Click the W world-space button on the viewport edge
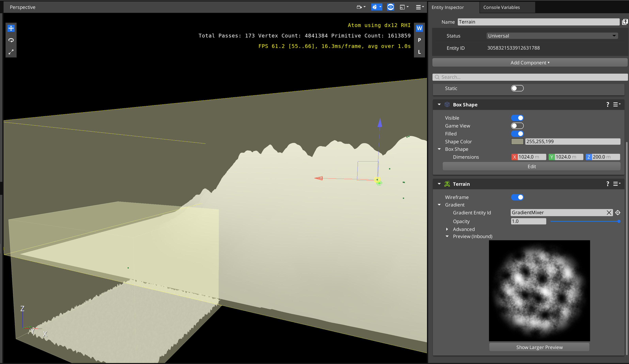 (420, 28)
